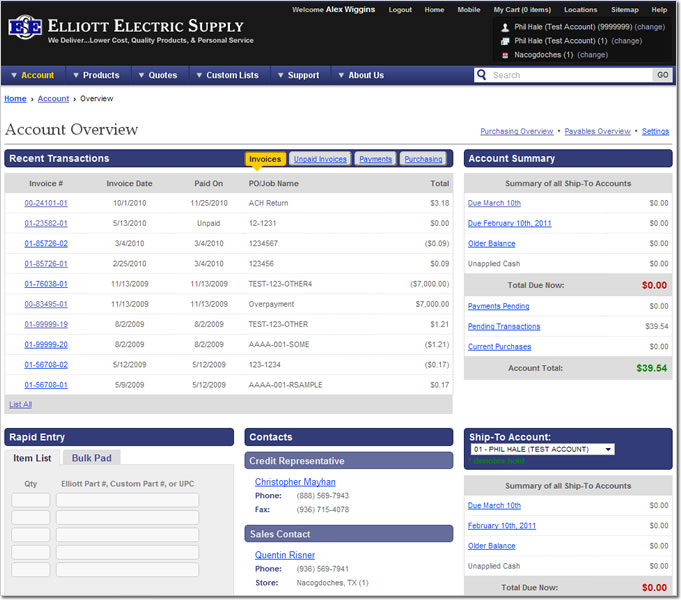The width and height of the screenshot is (681, 600).
Task: Click the $39.54 Account Total value
Action: tap(651, 368)
